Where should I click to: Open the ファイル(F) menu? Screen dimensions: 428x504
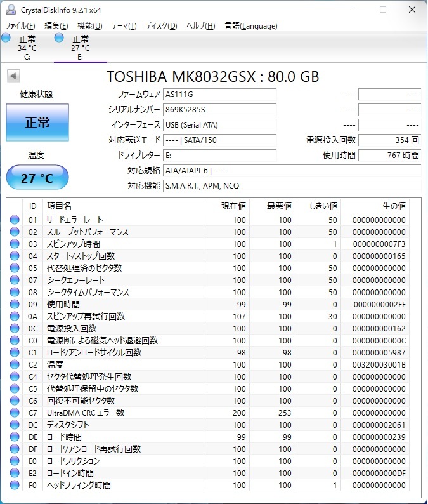click(x=20, y=26)
